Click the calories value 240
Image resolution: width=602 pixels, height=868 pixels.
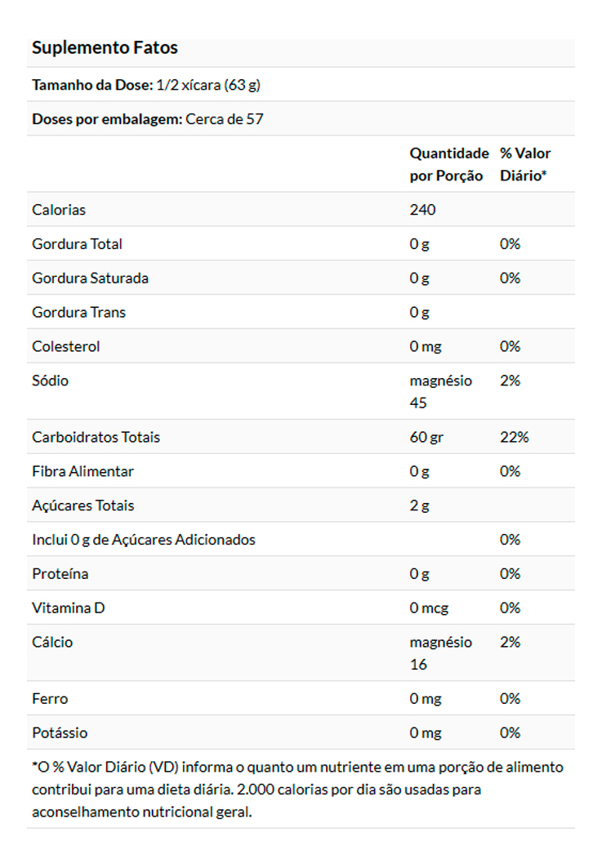423,210
